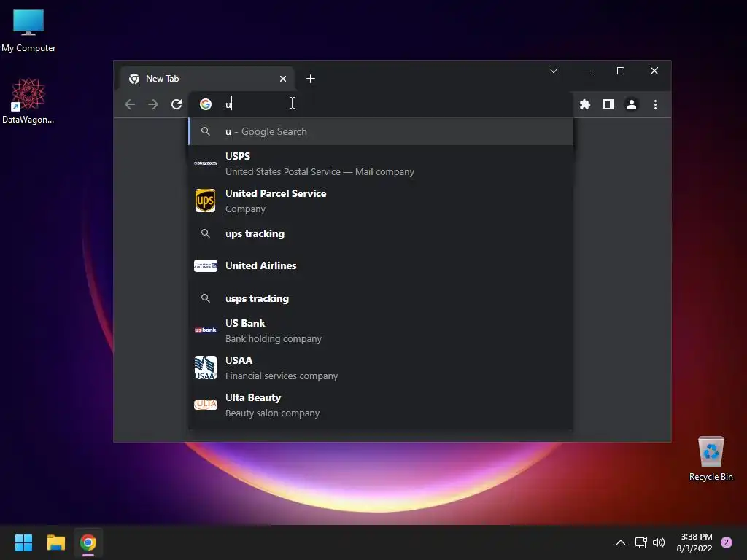Open network status tray icon
The image size is (747, 560).
point(640,542)
